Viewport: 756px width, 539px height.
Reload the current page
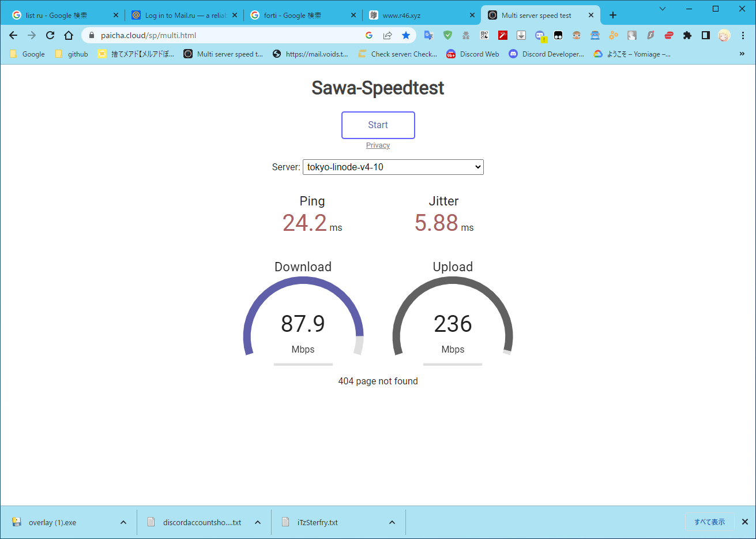pos(50,35)
